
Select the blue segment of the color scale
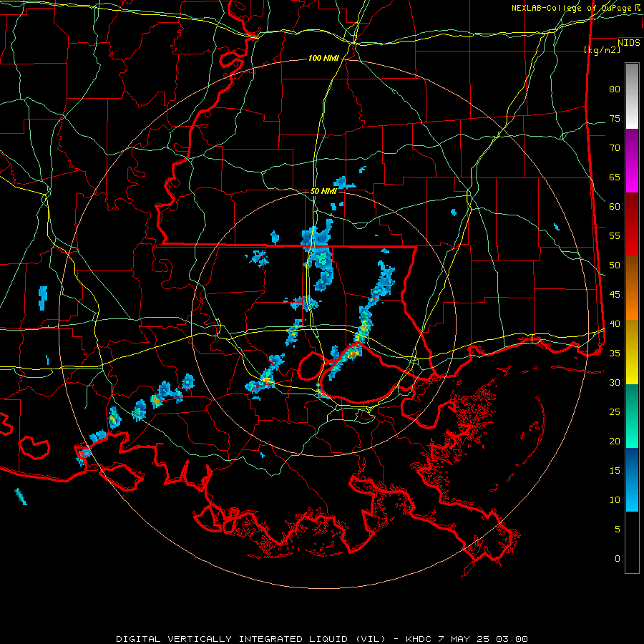(x=632, y=479)
